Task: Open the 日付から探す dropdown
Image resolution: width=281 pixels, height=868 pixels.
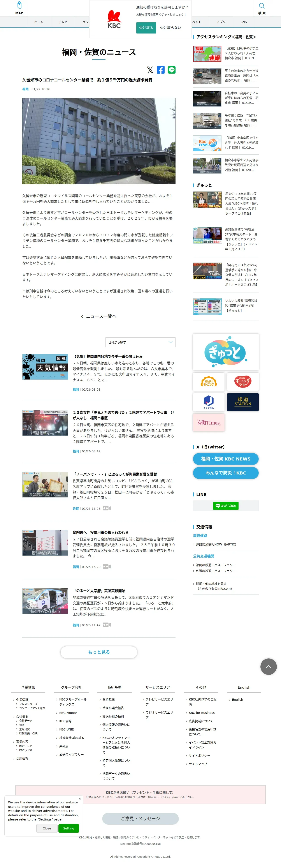Action: click(140, 342)
